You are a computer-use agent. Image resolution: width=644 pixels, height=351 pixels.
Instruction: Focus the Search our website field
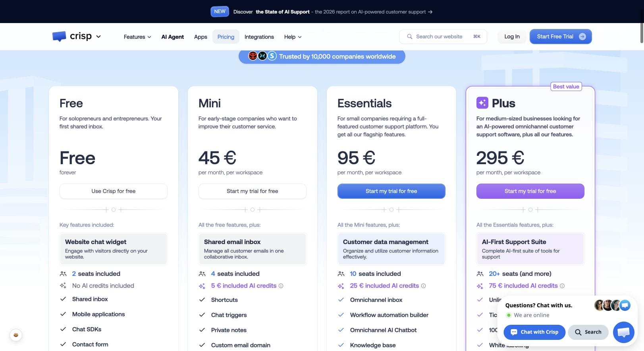(x=443, y=37)
